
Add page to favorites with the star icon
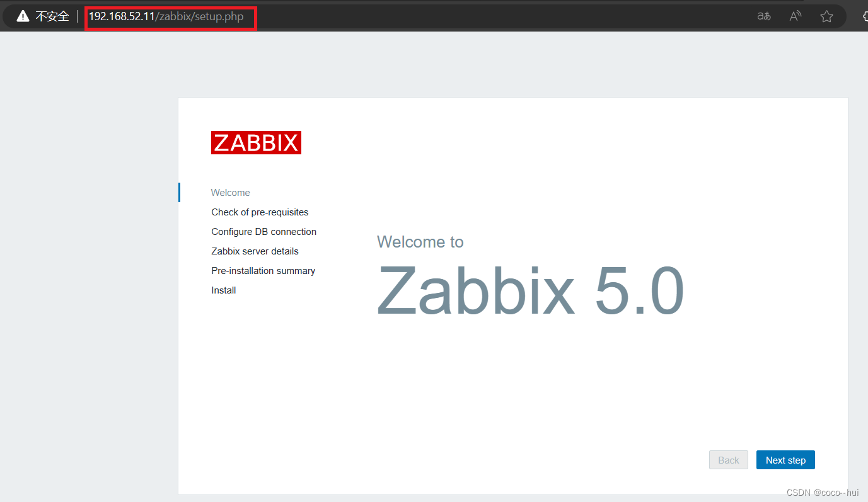click(826, 16)
